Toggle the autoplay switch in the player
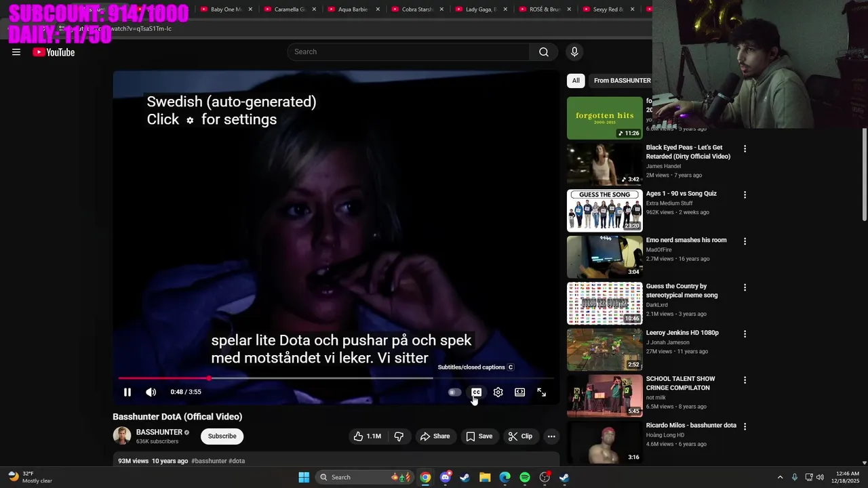 [454, 392]
